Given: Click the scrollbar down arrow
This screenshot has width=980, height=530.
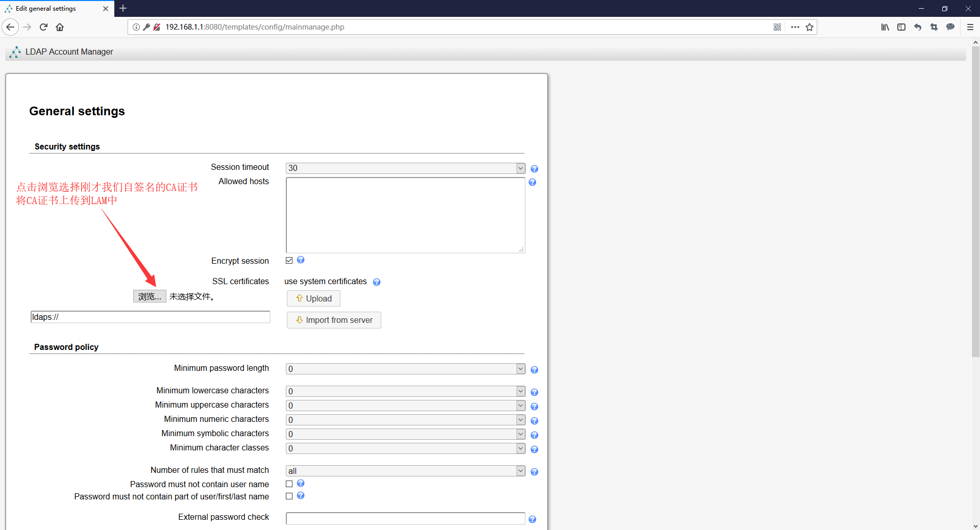Looking at the screenshot, I should pos(975,526).
